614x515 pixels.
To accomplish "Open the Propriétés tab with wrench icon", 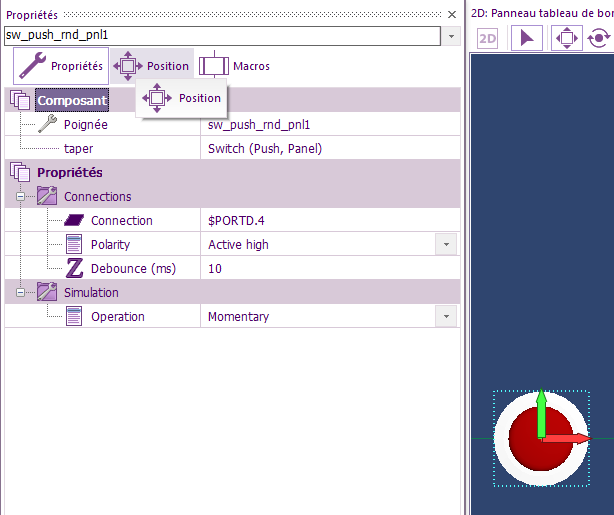I will coord(61,66).
